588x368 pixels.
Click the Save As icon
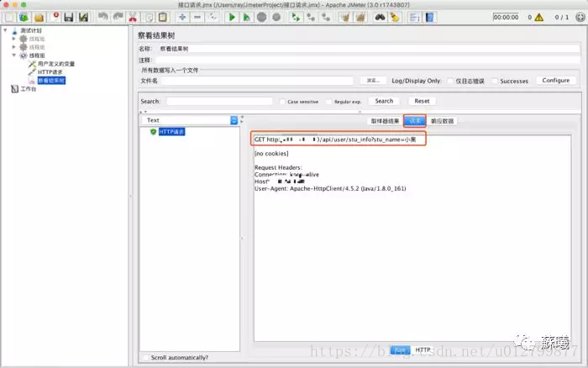(x=84, y=18)
